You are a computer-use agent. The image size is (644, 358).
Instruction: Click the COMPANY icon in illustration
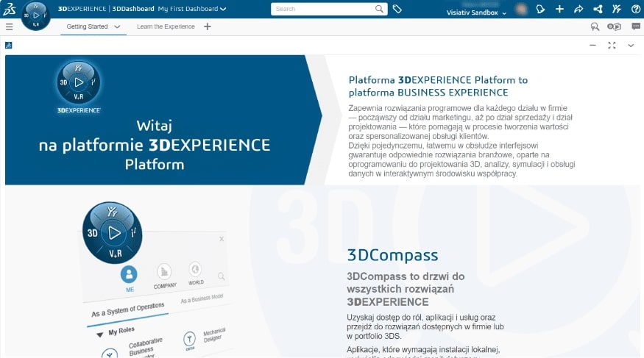tap(164, 271)
